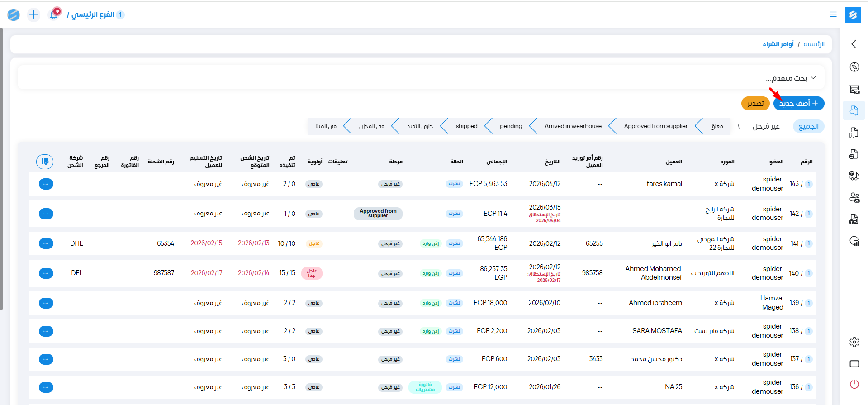Screen dimensions: 868x405
Task: Click the red power logout icon
Action: 854,385
